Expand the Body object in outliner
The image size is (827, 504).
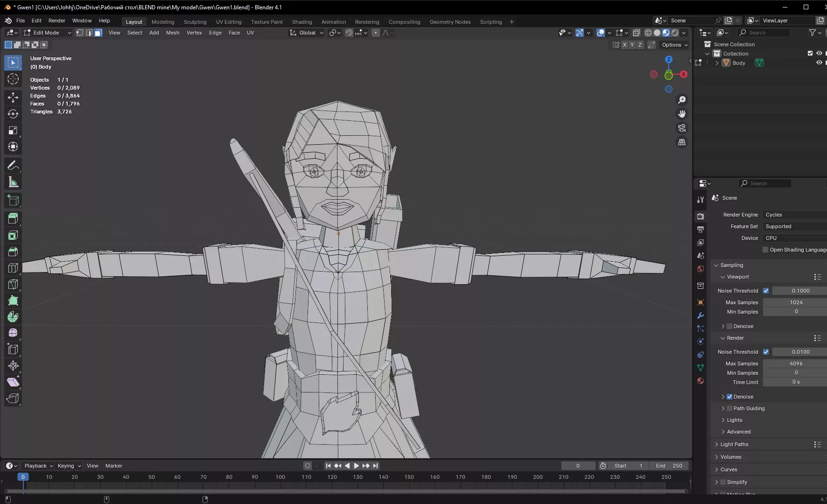[717, 63]
